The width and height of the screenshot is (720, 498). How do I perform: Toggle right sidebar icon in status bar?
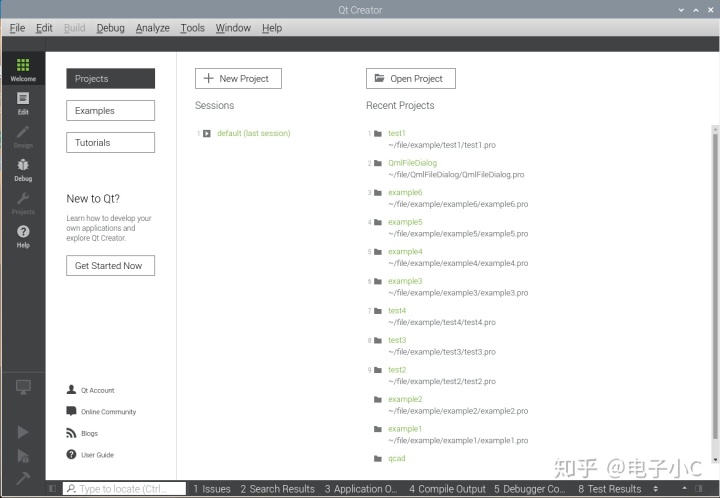point(699,488)
